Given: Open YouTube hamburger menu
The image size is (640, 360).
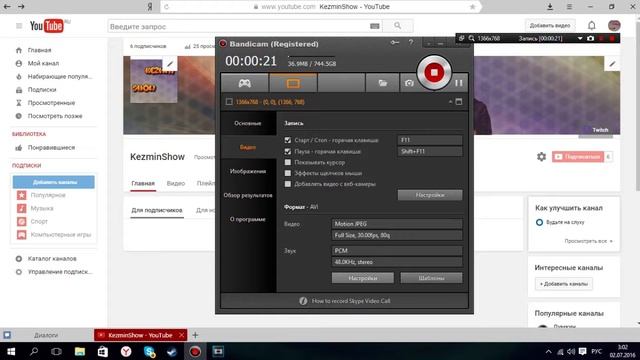Looking at the screenshot, I should pyautogui.click(x=19, y=26).
